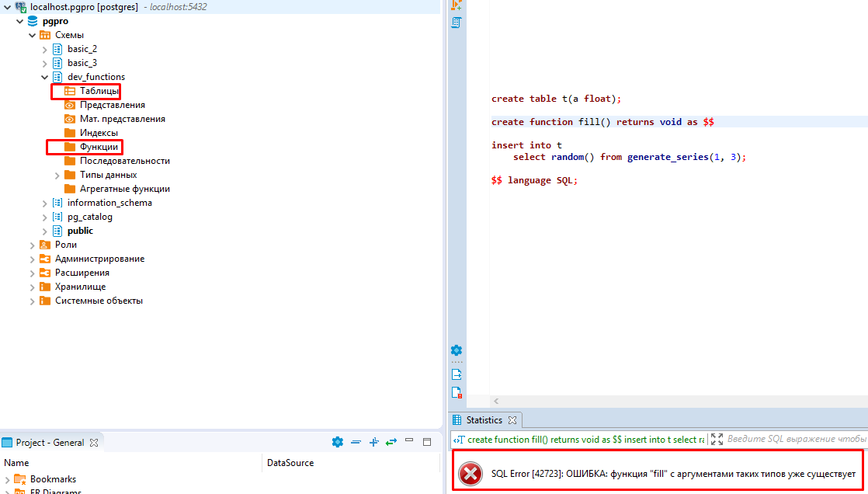Close the Project - General tab with its X
Image resolution: width=868 pixels, height=494 pixels.
94,443
